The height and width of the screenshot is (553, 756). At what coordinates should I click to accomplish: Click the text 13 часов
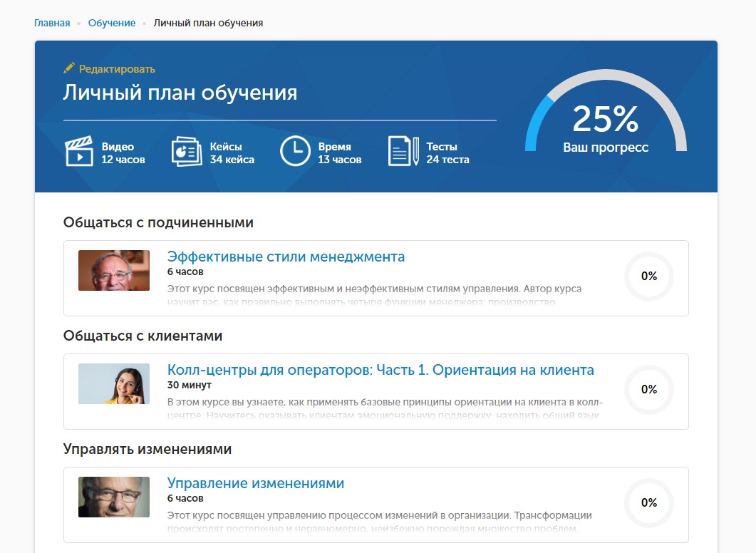tap(339, 160)
